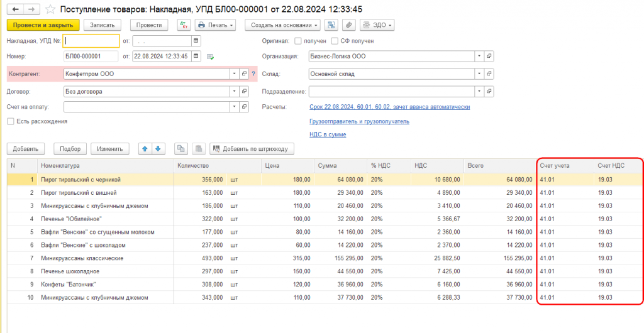Click Добавить по штрихкоду button

click(252, 149)
